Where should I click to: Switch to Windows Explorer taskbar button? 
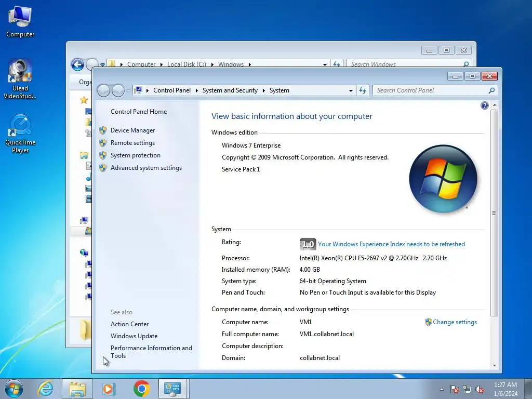pos(77,389)
